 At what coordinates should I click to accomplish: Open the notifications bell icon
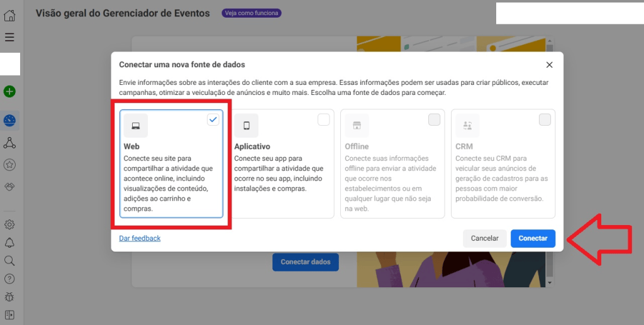pyautogui.click(x=9, y=243)
